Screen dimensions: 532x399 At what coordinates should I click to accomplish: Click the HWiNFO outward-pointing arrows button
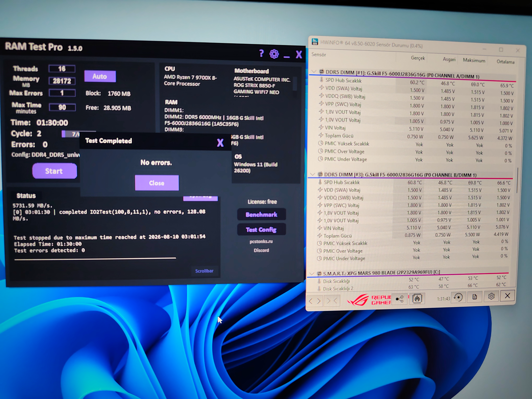315,301
